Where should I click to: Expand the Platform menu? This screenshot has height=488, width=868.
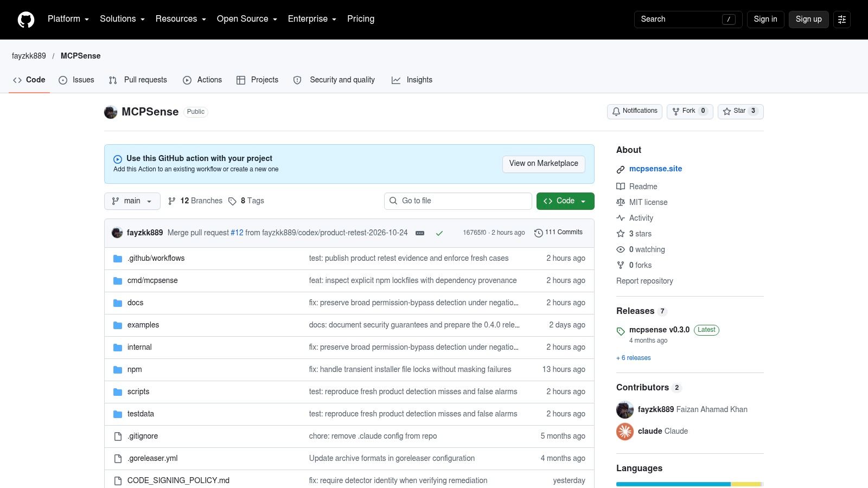(68, 19)
